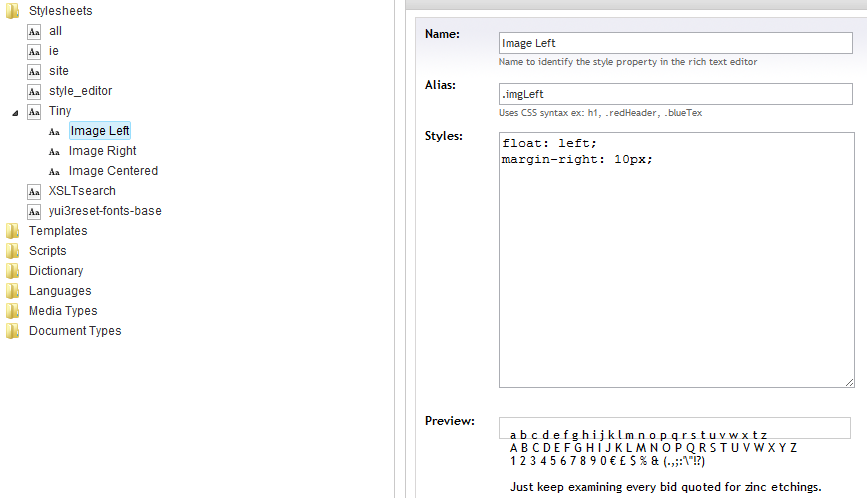The image size is (867, 498).
Task: Open the site stylesheet
Action: 59,71
